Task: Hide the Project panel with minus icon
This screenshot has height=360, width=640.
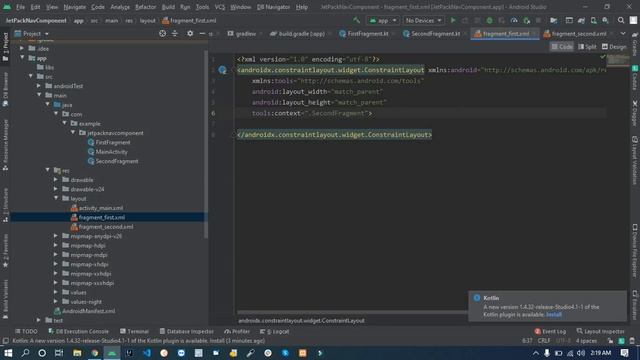Action: [202, 33]
